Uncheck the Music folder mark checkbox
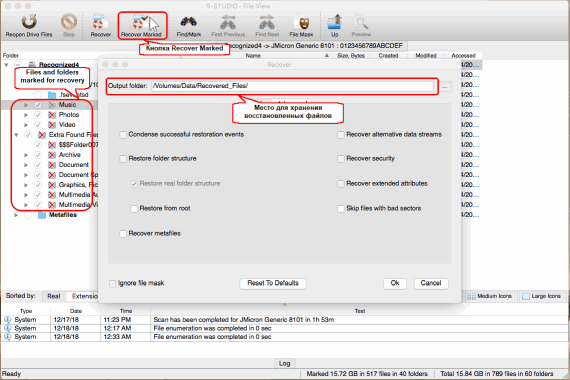 coord(38,105)
